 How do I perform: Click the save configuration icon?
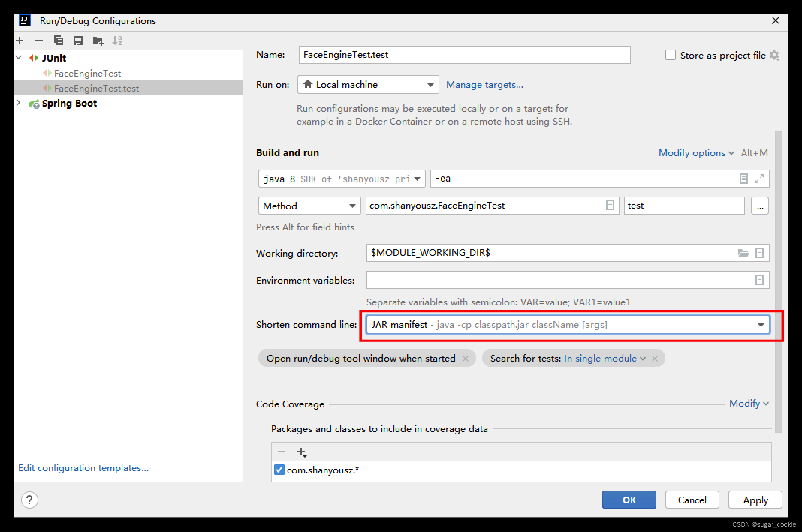point(79,40)
